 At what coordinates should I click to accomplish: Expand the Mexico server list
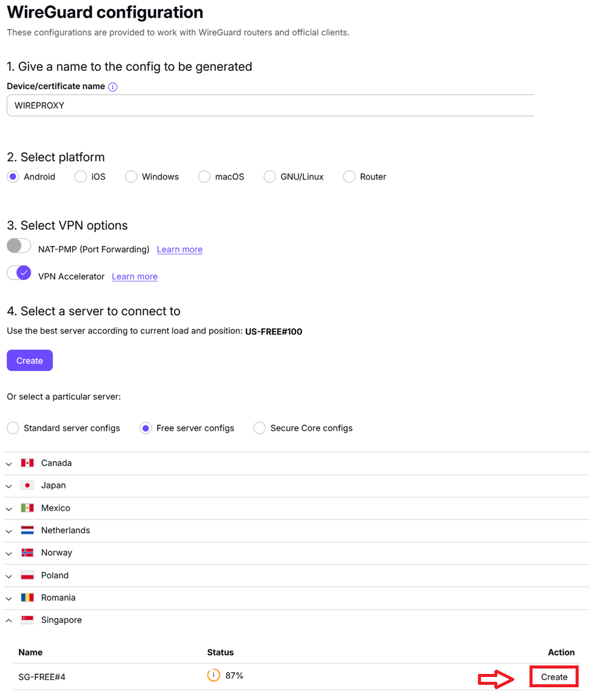(x=9, y=508)
